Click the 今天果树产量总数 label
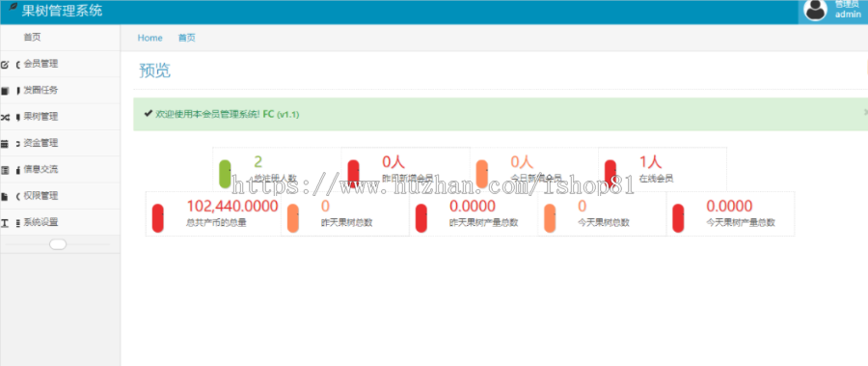868x366 pixels. (741, 223)
